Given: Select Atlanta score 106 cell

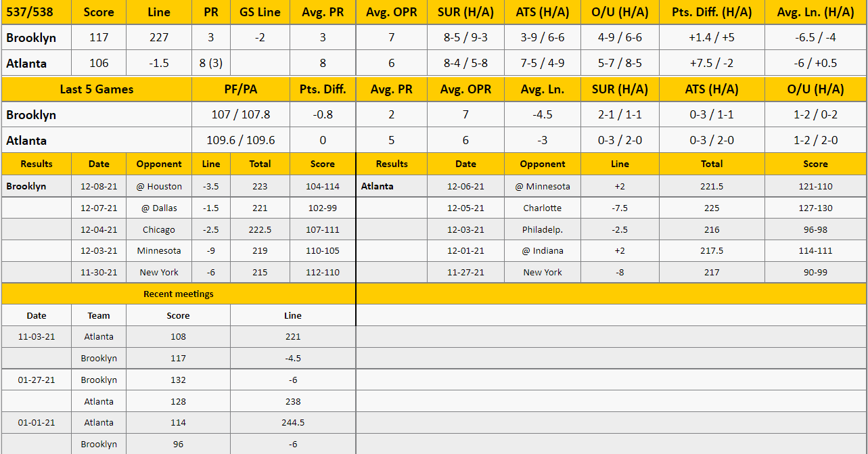Looking at the screenshot, I should (x=99, y=63).
